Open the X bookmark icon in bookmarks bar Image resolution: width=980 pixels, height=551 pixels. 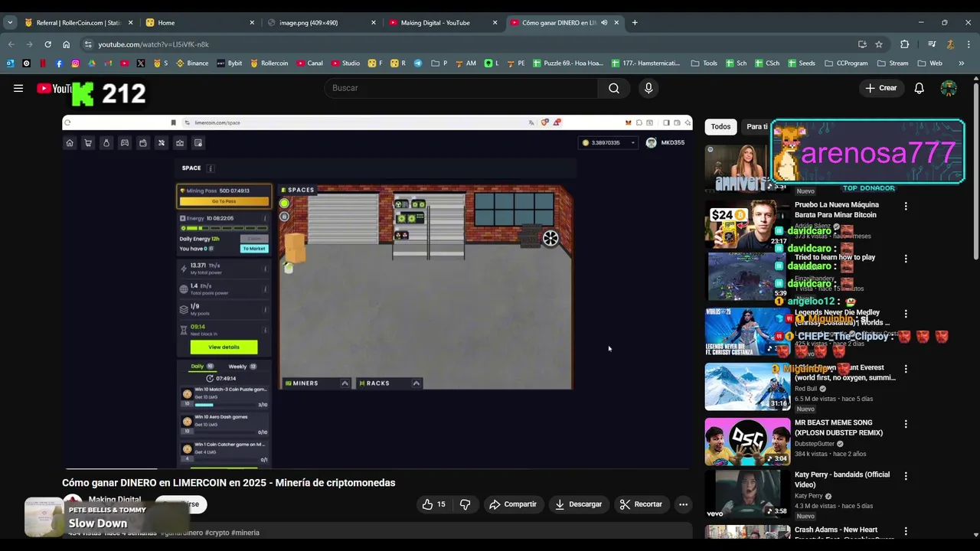pos(141,64)
